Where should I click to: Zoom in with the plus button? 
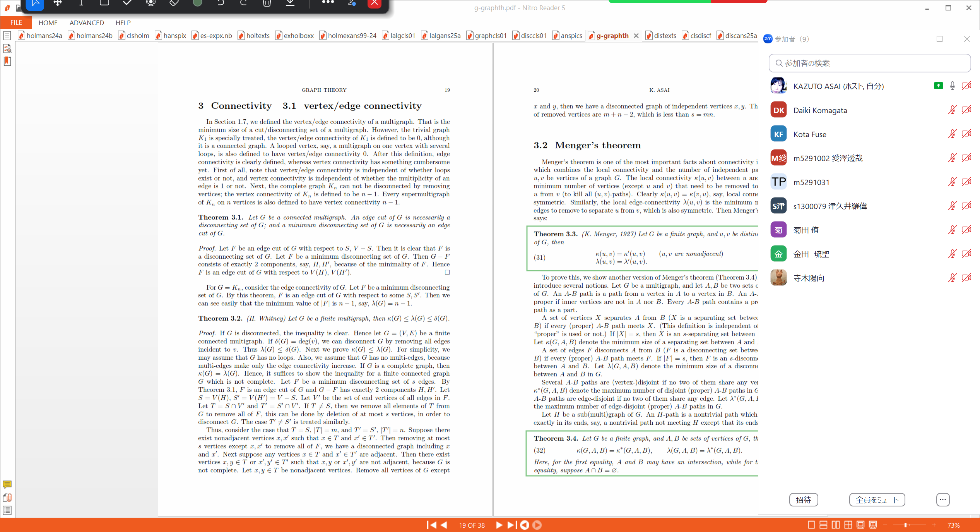coord(934,525)
